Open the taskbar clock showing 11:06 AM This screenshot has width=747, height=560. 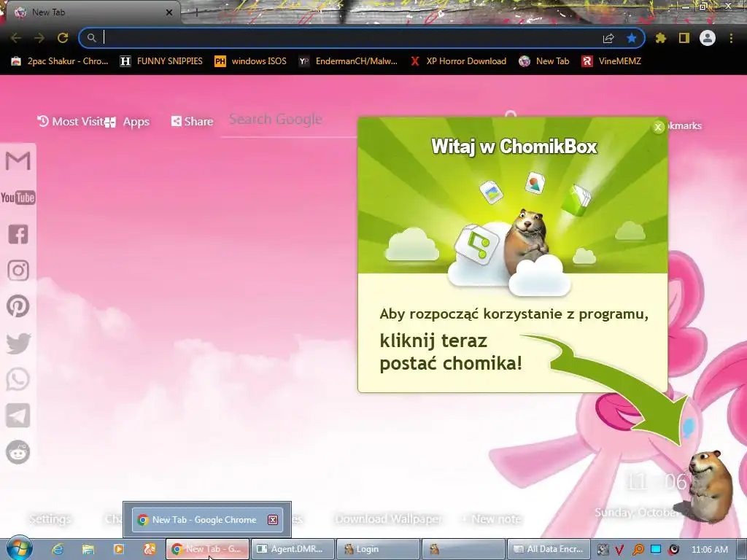coord(709,550)
